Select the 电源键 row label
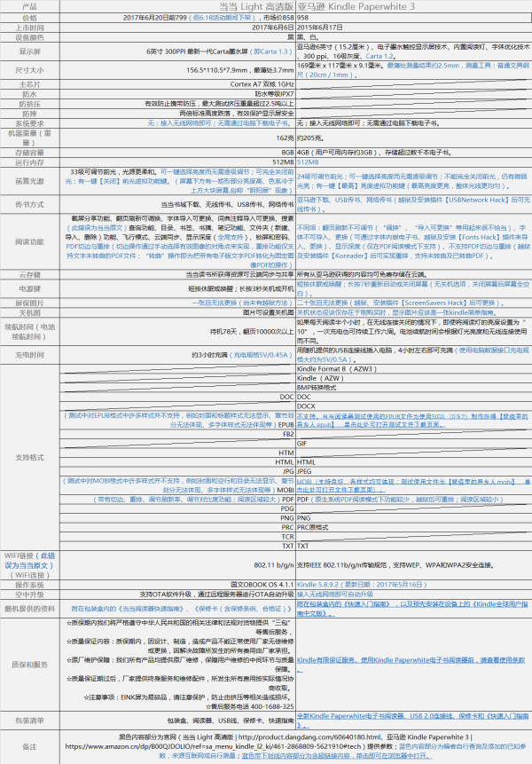 click(x=29, y=288)
